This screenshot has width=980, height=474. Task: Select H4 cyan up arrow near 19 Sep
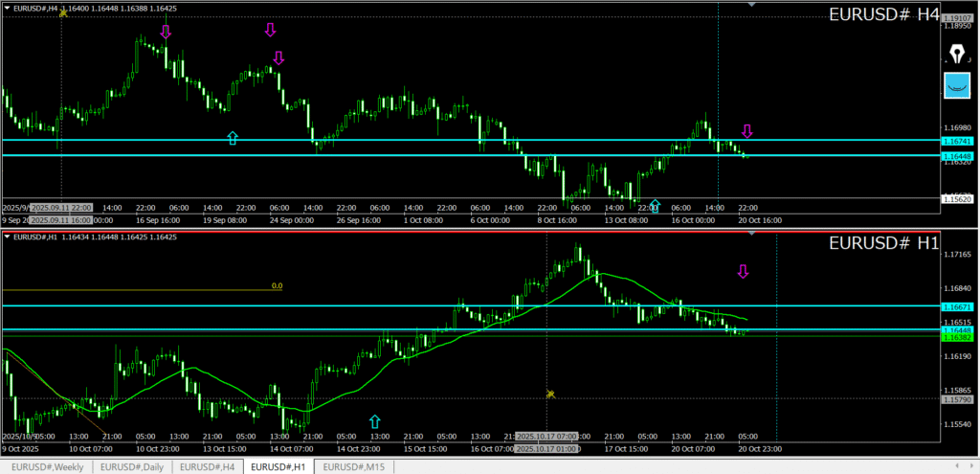[232, 138]
